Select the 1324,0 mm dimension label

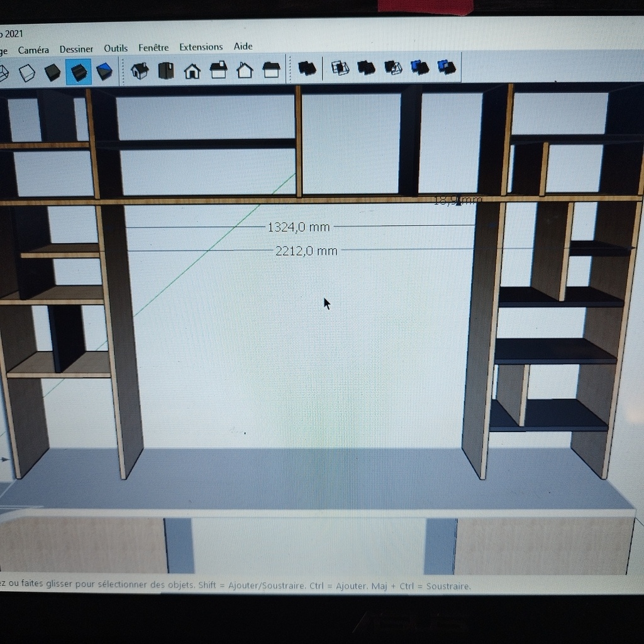coord(299,227)
